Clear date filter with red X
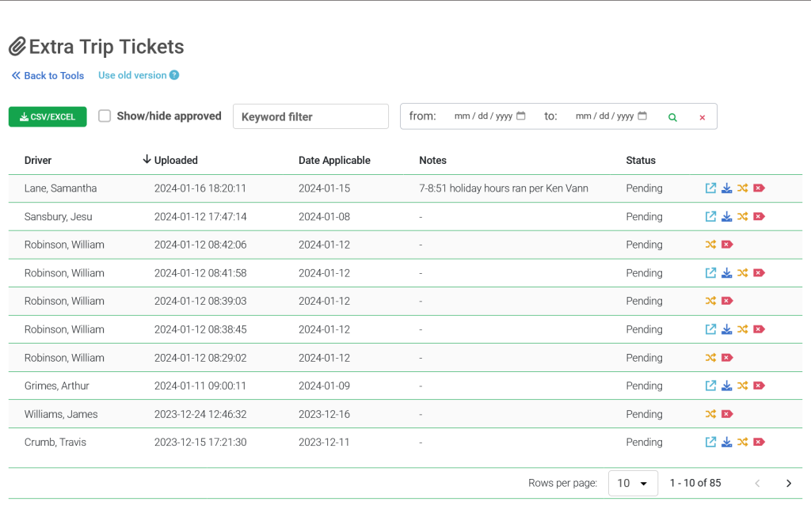Screen dimensions: 811x532 [x=702, y=117]
